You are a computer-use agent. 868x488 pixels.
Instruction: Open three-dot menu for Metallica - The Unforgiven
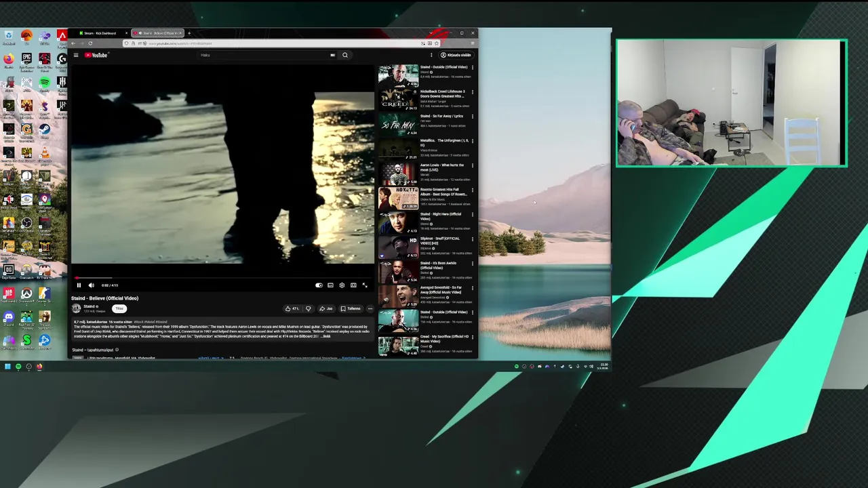[x=473, y=141]
